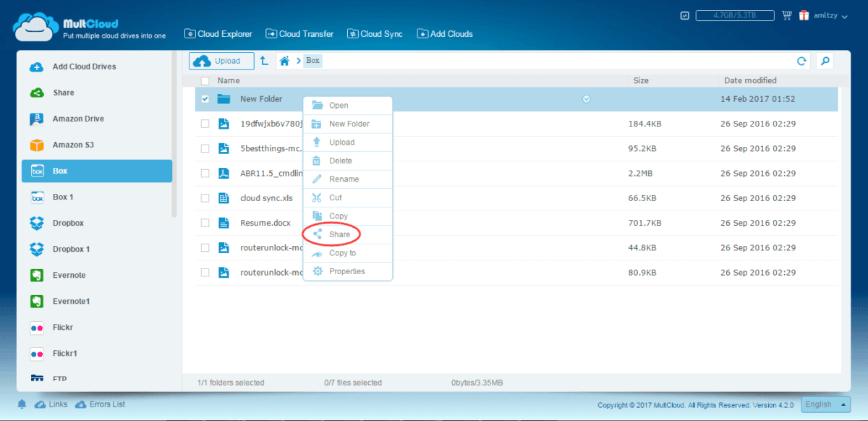Open Cloud Explorer
This screenshot has width=868, height=421.
[218, 34]
